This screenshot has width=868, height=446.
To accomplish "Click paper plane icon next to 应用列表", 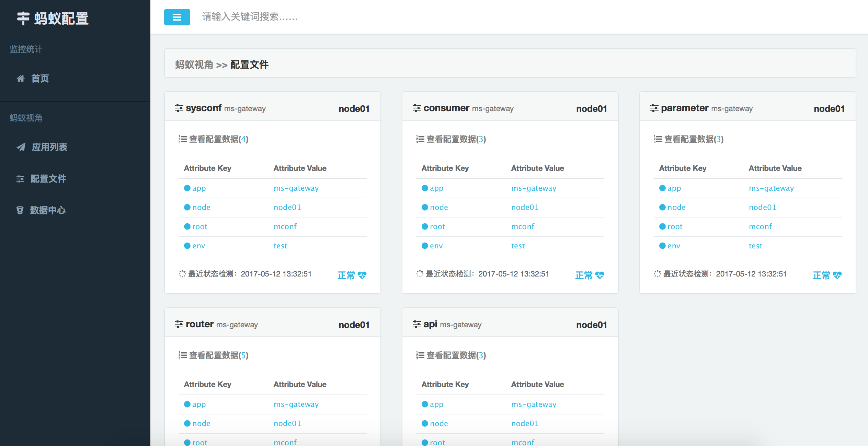I will point(21,147).
